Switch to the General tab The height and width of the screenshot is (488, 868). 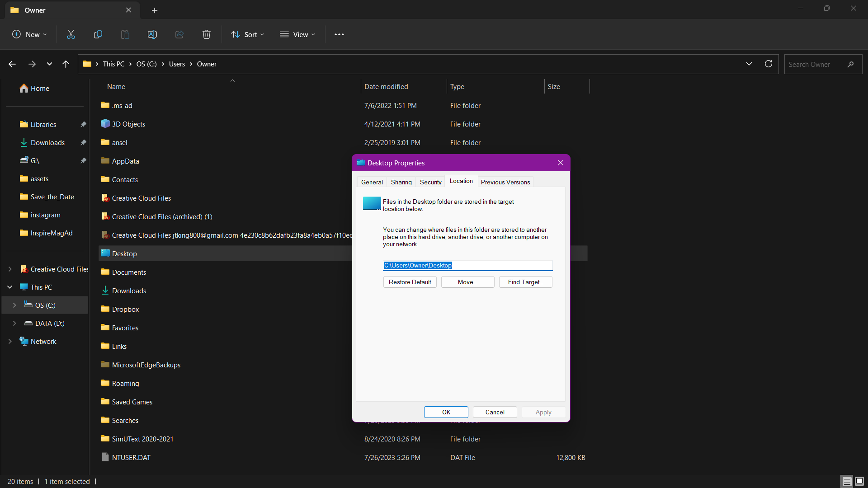coord(372,182)
